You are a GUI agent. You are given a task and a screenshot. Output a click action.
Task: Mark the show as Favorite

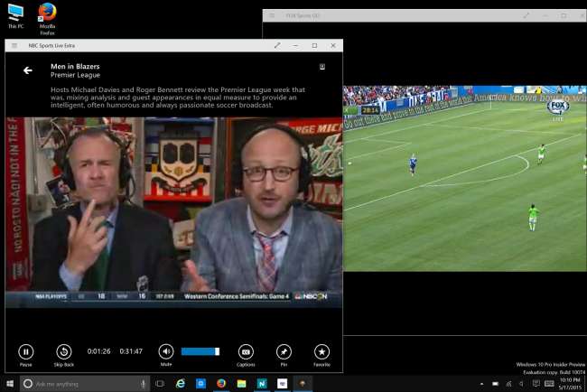point(321,351)
